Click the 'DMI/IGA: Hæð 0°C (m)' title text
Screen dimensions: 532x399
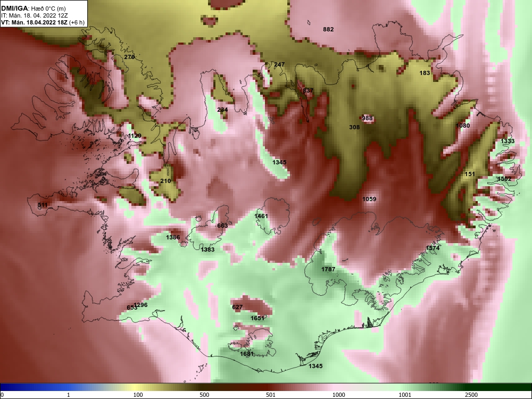coord(33,9)
